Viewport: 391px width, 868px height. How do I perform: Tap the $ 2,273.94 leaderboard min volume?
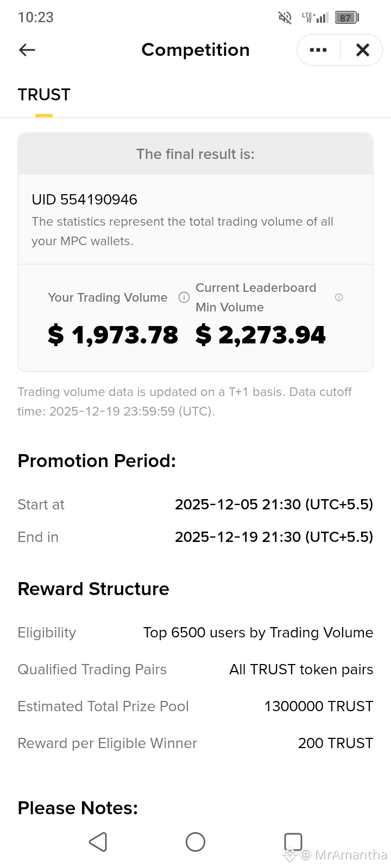pyautogui.click(x=261, y=335)
